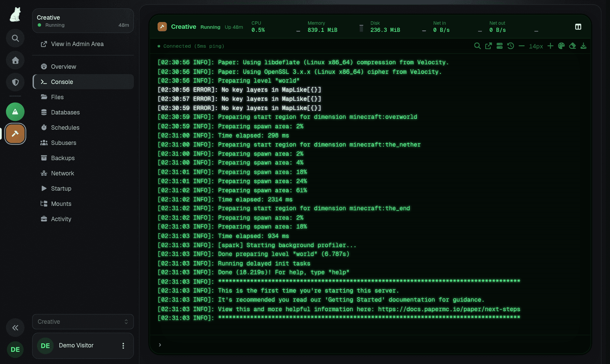Clear the console with eraser icon
This screenshot has width=610, height=364.
click(x=572, y=46)
